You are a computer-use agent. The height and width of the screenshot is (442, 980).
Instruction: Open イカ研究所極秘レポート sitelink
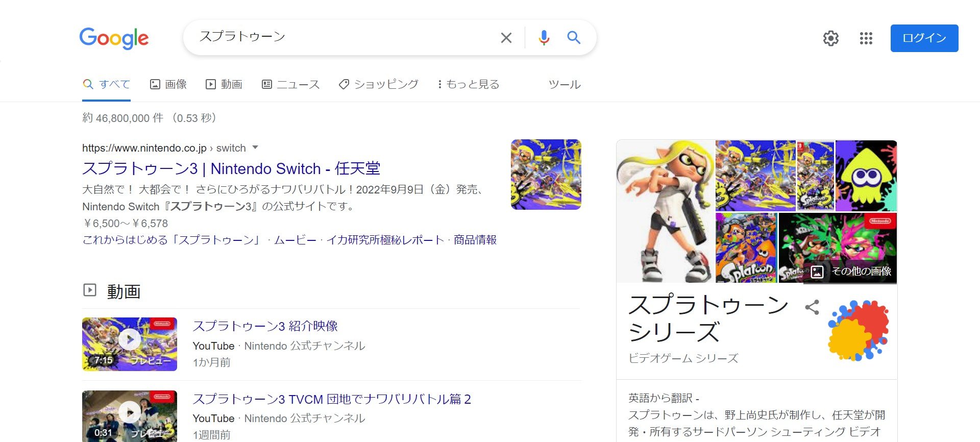click(x=385, y=240)
